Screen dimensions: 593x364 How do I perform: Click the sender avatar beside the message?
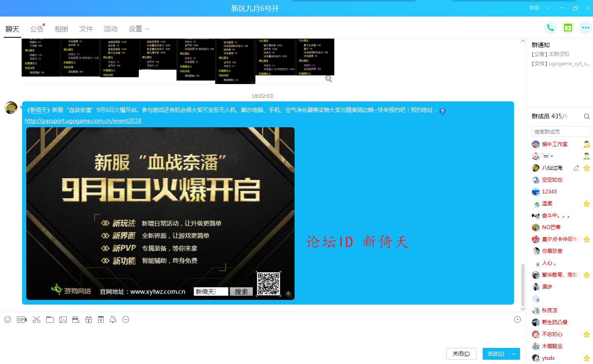coord(11,108)
